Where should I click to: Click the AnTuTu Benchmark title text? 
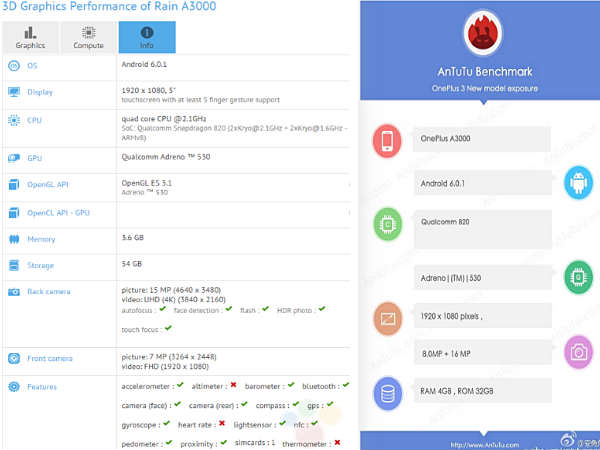[x=485, y=72]
